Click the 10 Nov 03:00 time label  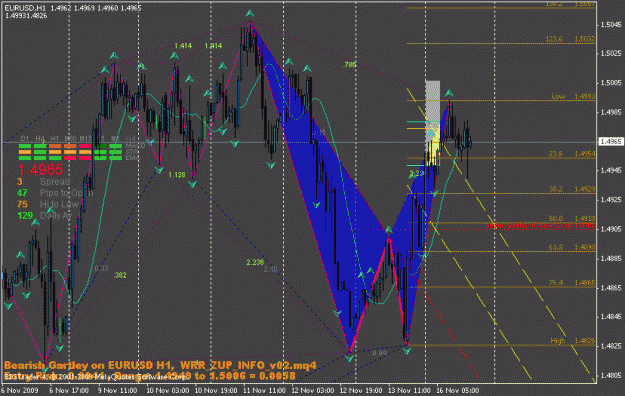(168, 390)
